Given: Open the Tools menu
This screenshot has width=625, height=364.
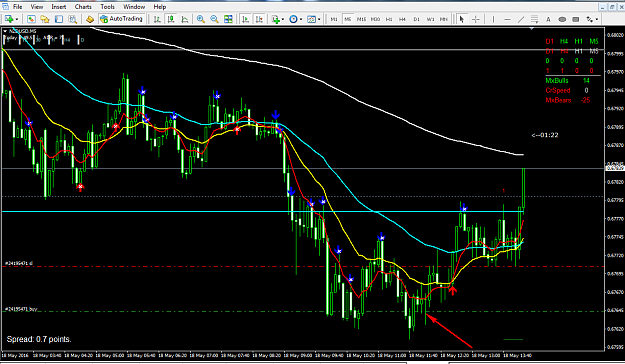Looking at the screenshot, I should [x=107, y=7].
